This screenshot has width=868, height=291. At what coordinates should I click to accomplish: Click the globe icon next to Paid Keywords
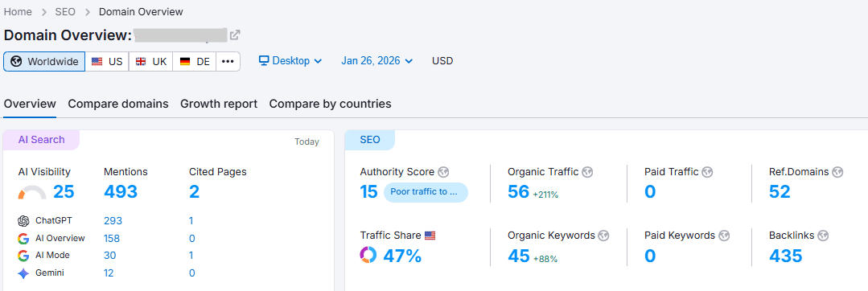[724, 236]
